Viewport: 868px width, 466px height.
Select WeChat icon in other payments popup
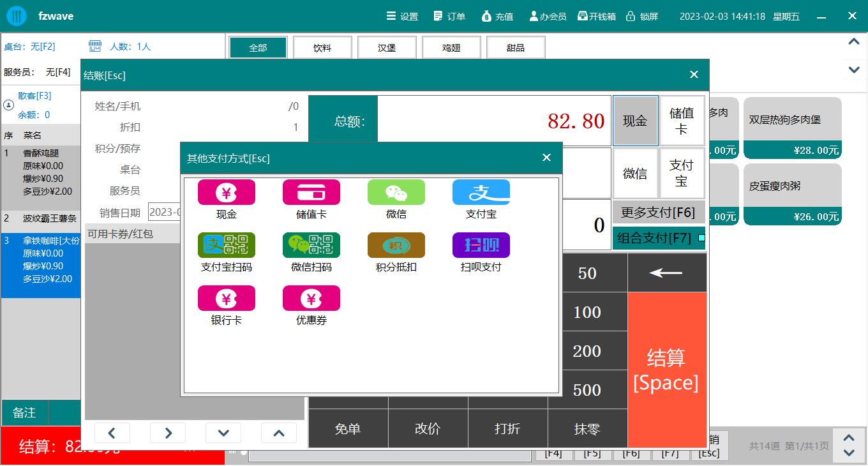click(396, 193)
